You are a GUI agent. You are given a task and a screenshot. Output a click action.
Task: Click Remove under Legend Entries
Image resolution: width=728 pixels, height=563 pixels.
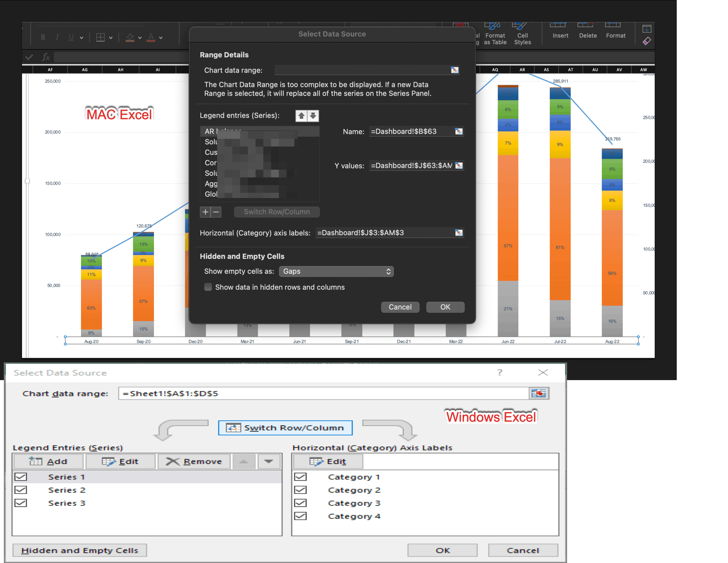194,461
